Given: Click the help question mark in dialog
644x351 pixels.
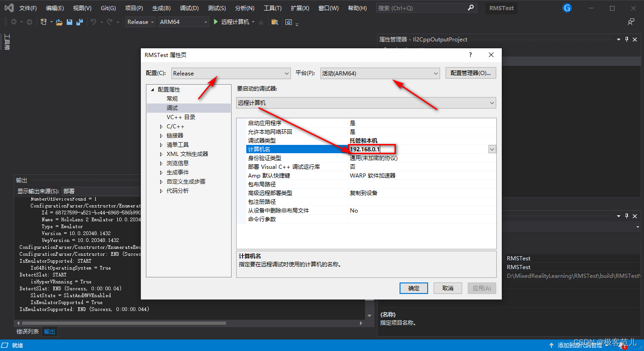Looking at the screenshot, I should (470, 55).
